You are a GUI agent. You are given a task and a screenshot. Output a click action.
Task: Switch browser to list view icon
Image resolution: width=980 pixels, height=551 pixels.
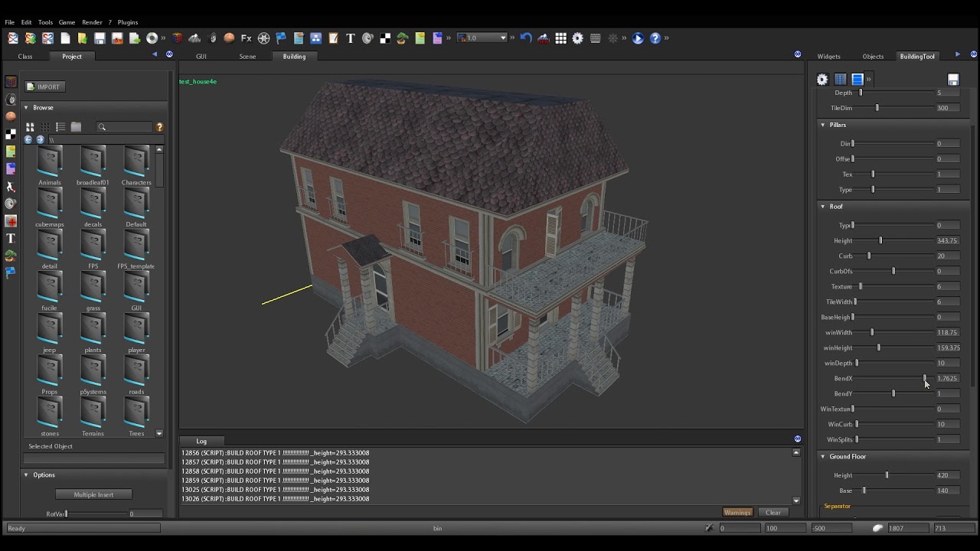[x=60, y=127]
